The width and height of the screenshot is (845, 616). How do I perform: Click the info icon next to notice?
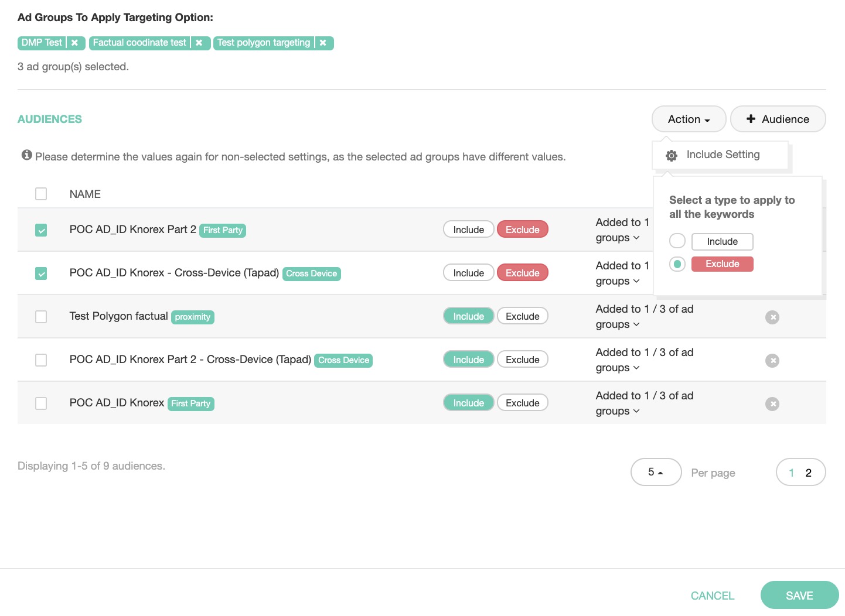pyautogui.click(x=26, y=155)
